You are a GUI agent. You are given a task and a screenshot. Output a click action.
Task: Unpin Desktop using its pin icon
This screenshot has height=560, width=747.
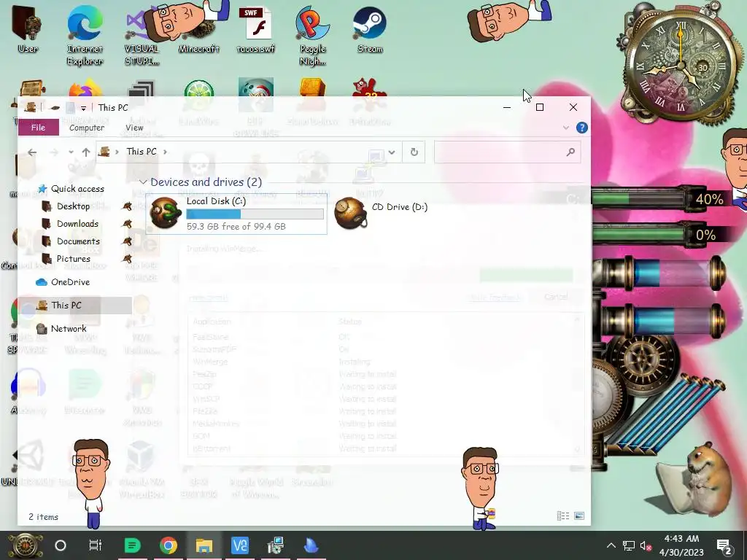(x=127, y=206)
